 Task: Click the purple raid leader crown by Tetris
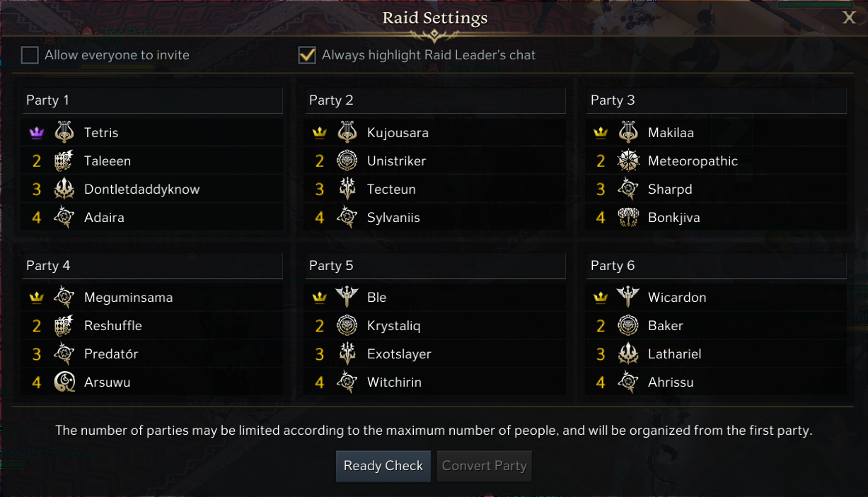pos(37,133)
